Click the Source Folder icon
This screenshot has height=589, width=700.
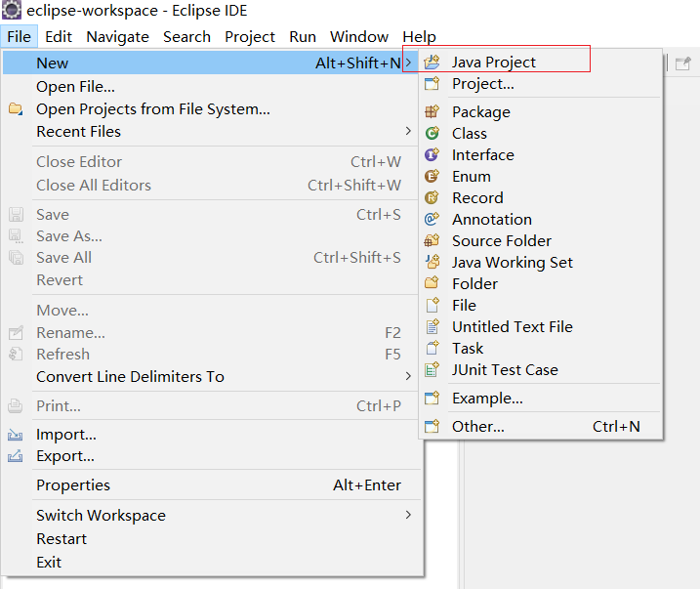click(x=432, y=240)
